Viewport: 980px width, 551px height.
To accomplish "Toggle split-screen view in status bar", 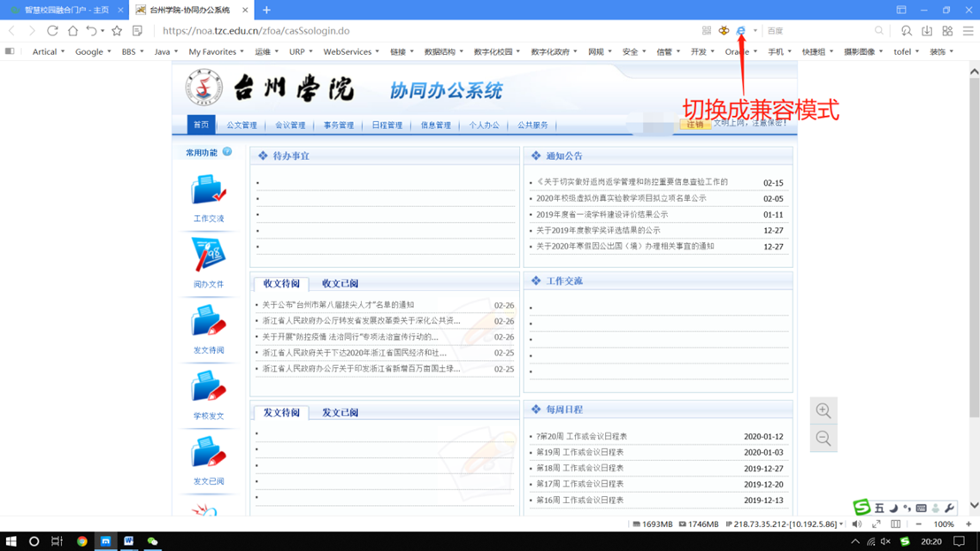I will (896, 524).
